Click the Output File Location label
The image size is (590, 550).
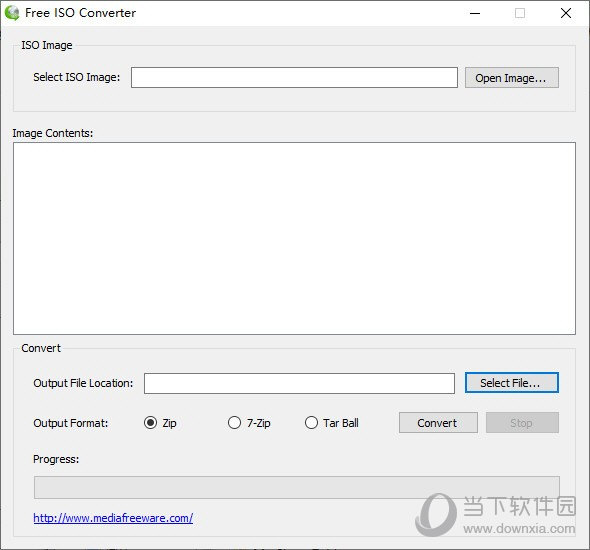coord(83,383)
